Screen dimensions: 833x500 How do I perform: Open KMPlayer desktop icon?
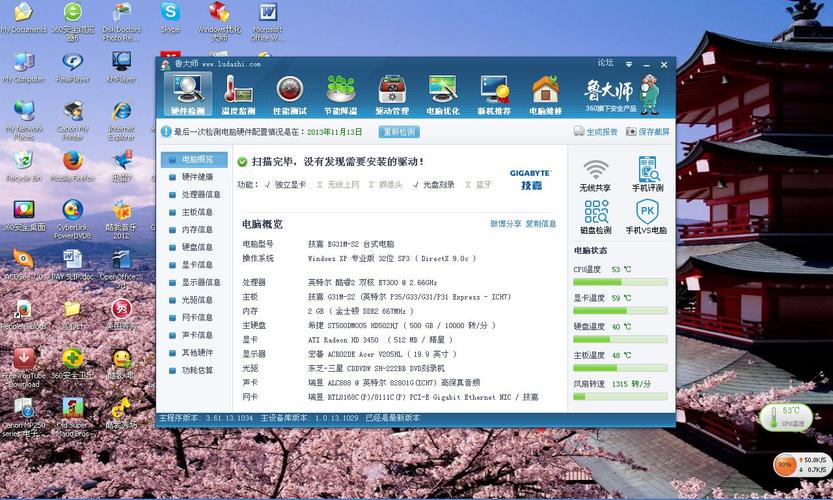tap(121, 68)
